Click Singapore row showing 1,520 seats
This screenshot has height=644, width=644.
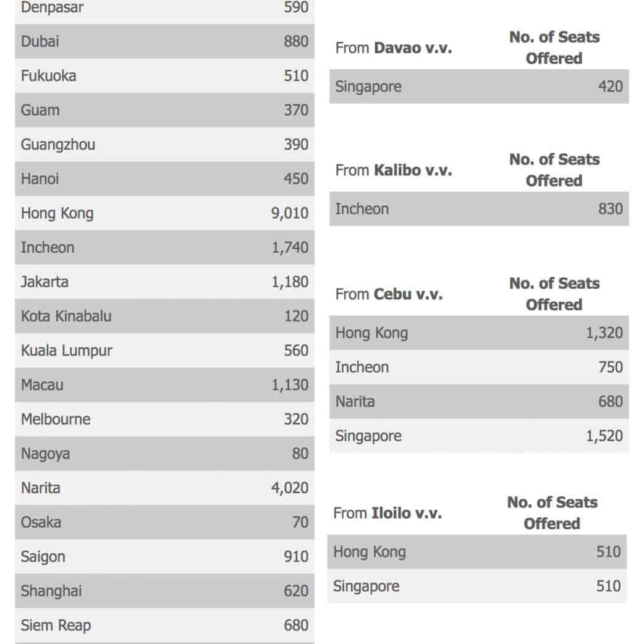(478, 436)
